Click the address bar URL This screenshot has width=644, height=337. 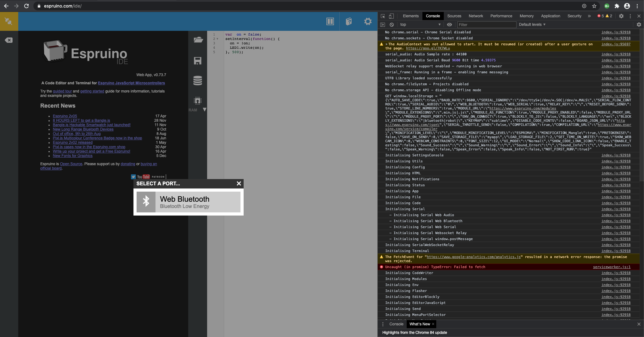[63, 6]
